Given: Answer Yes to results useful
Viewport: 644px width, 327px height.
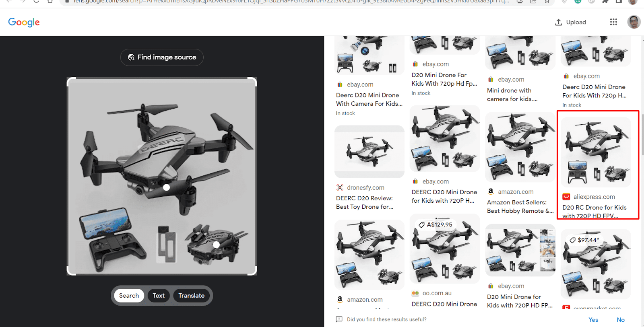Looking at the screenshot, I should pyautogui.click(x=593, y=320).
